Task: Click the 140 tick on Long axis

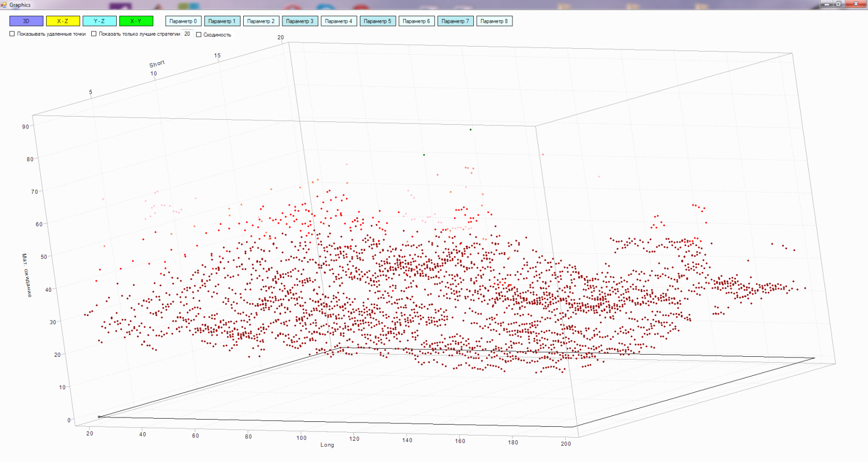Action: [407, 440]
